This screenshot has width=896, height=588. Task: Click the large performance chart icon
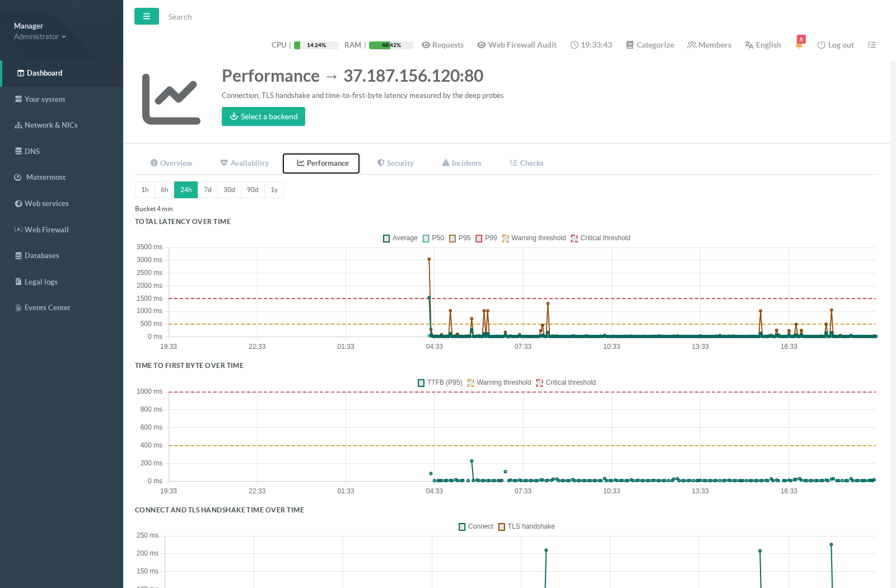tap(171, 99)
